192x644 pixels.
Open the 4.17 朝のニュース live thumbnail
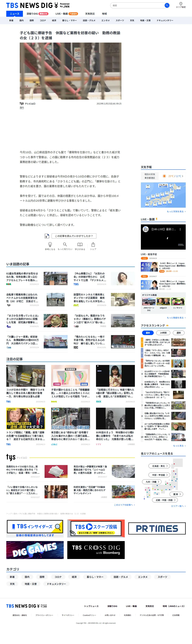tap(149, 285)
